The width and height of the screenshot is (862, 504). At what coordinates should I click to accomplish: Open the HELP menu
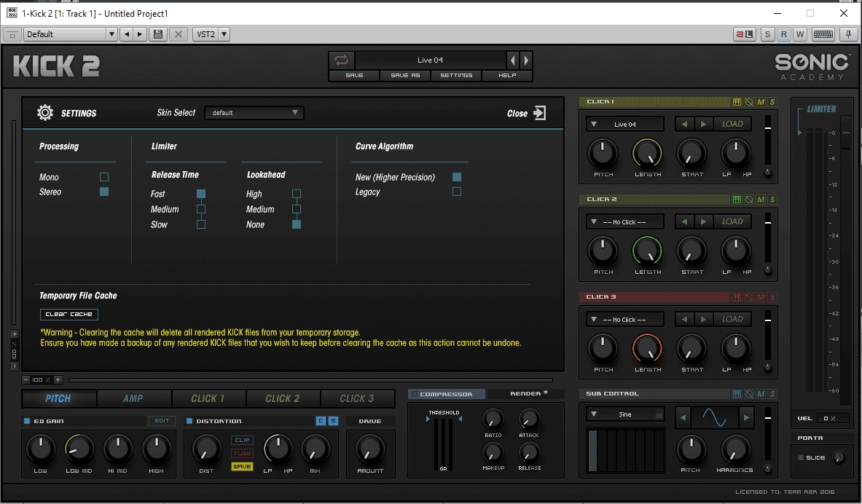click(507, 75)
